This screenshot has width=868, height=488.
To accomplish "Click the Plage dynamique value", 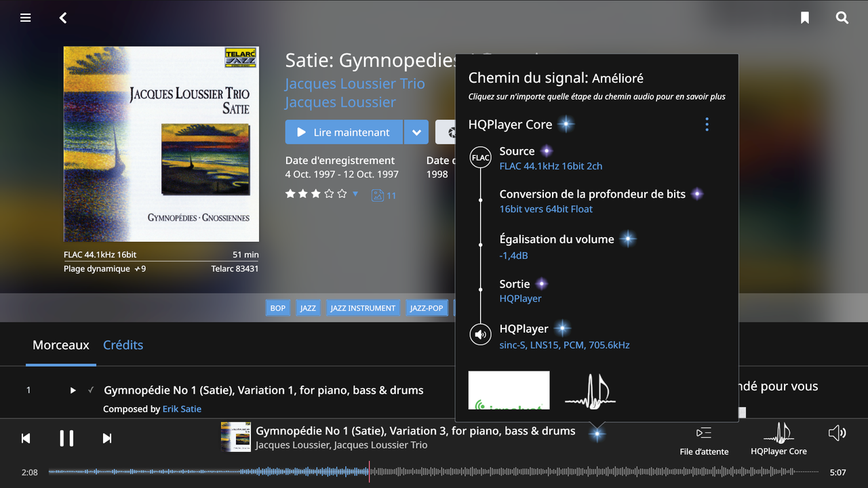I will pyautogui.click(x=140, y=269).
